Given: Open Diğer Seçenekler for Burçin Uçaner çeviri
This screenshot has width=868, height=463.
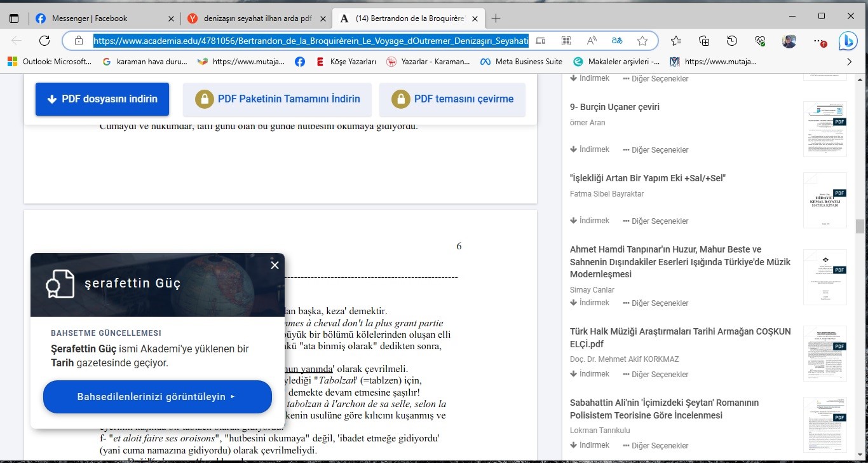Looking at the screenshot, I should [x=656, y=150].
